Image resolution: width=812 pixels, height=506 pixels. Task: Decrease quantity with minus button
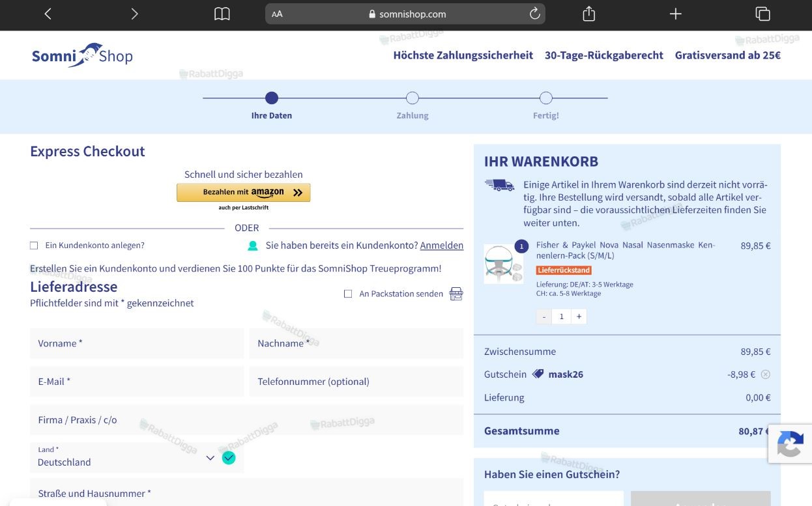(544, 316)
